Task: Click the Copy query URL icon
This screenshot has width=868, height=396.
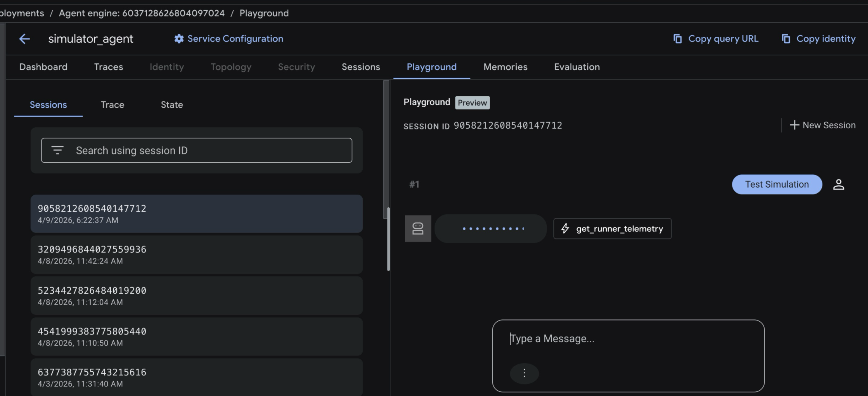Action: coord(677,39)
